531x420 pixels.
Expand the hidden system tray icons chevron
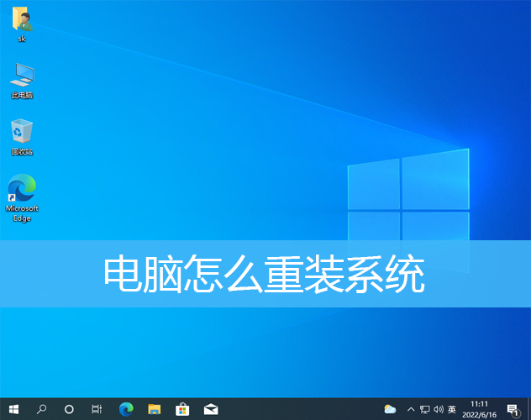coord(411,409)
